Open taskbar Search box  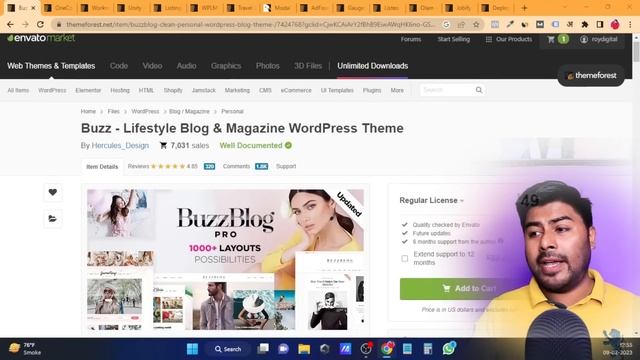[x=228, y=349]
